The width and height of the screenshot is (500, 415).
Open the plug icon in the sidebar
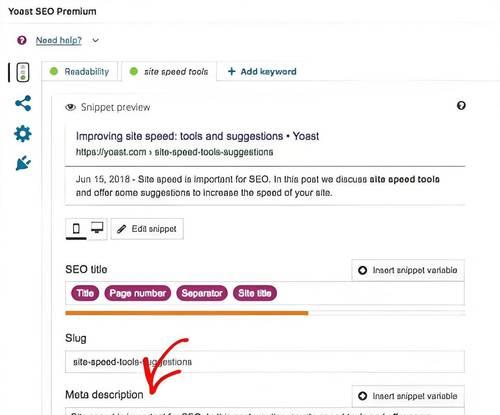click(x=23, y=163)
